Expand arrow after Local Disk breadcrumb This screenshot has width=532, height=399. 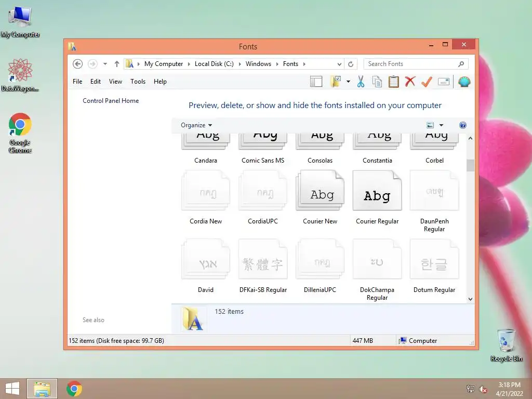point(240,64)
